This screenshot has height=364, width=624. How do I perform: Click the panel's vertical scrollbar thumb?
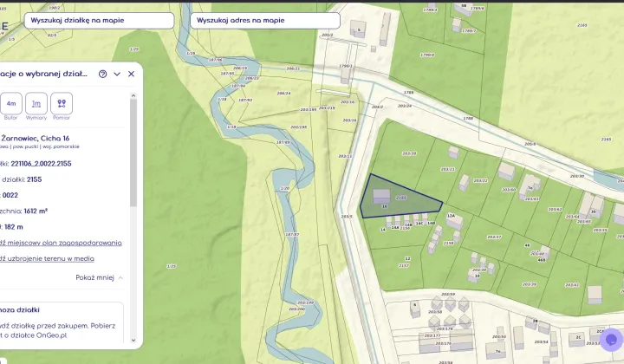[133, 153]
